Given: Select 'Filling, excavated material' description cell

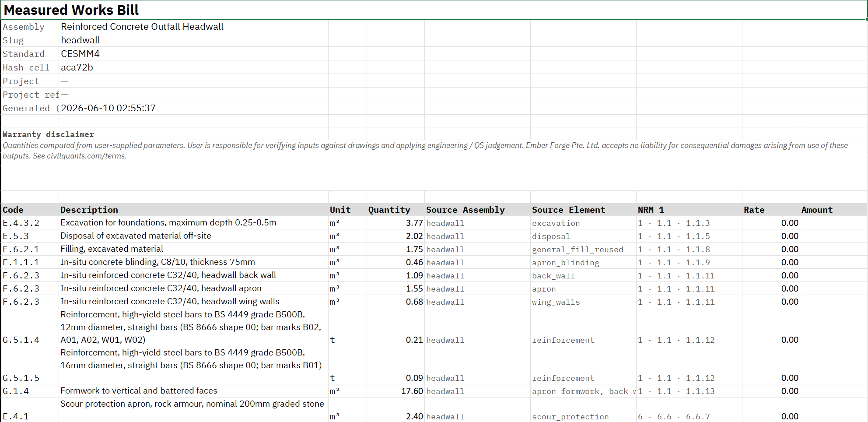Looking at the screenshot, I should pos(193,249).
